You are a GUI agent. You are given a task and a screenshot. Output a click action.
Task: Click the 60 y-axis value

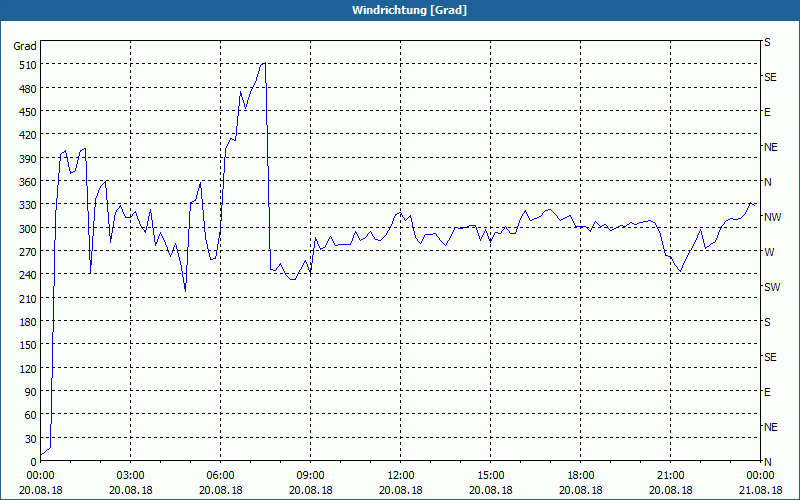31,415
